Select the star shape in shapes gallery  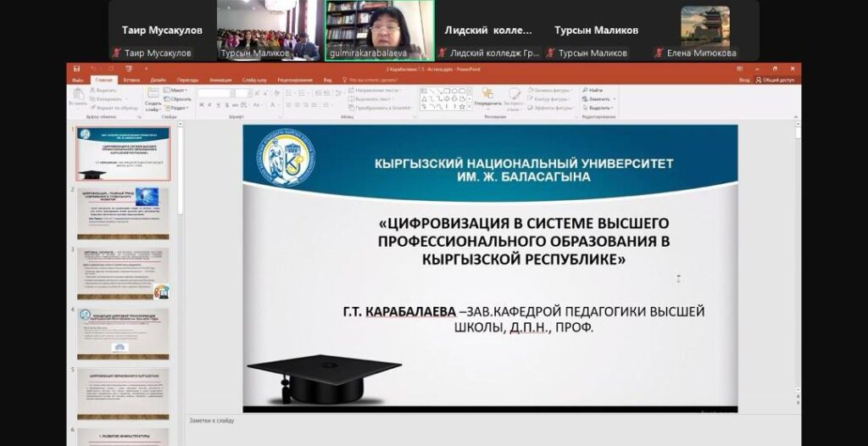click(x=462, y=106)
